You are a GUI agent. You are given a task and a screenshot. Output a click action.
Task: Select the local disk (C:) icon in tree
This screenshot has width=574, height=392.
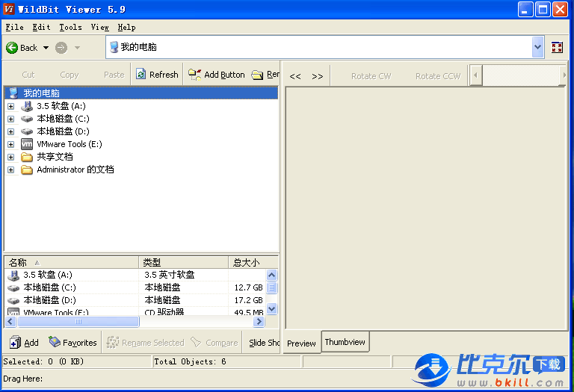(27, 119)
